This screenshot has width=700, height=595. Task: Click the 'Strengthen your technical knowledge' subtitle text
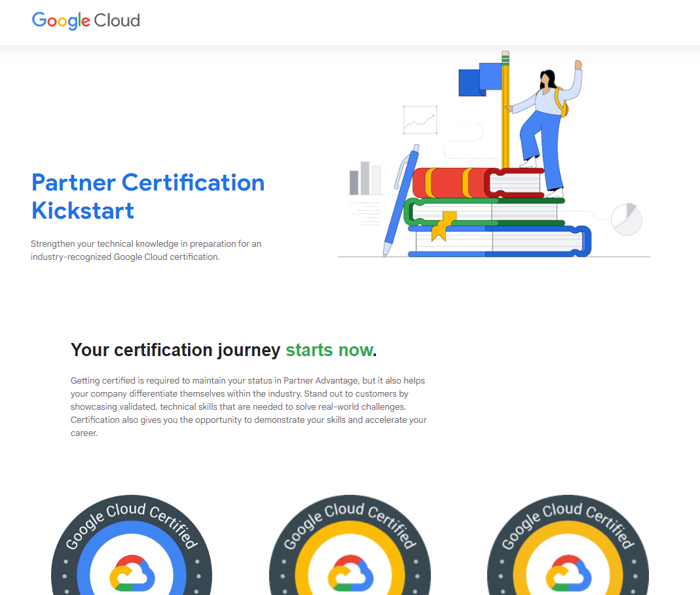[x=146, y=251]
